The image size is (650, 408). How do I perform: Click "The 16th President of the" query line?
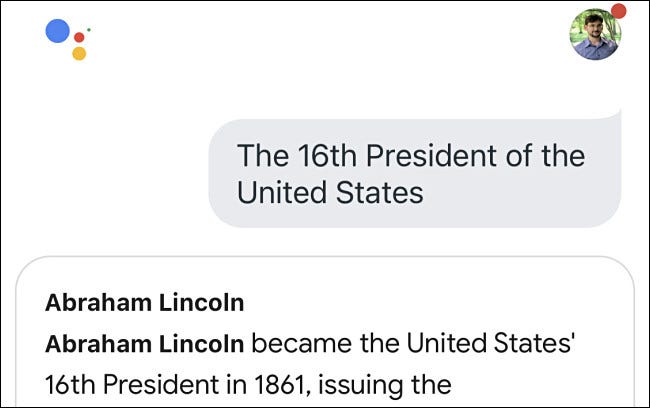pos(410,156)
